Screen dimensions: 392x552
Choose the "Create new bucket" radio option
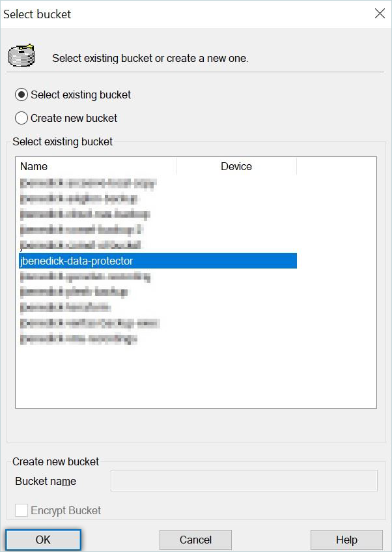(21, 118)
